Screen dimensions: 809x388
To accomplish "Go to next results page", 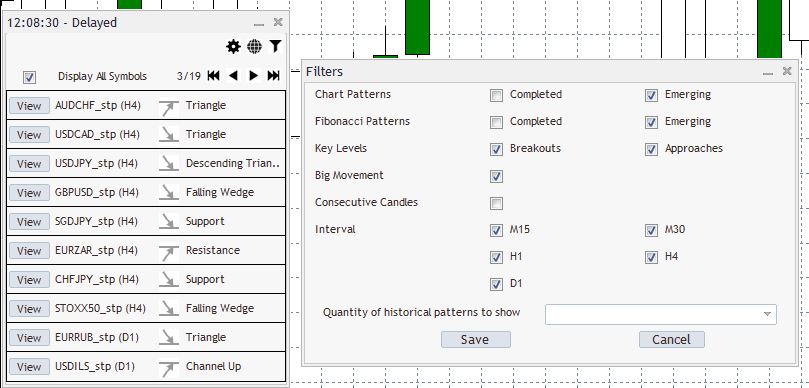I will tap(253, 76).
